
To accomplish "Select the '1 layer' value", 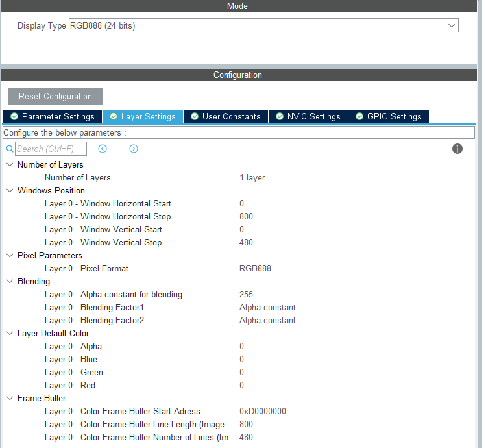I will pyautogui.click(x=252, y=177).
